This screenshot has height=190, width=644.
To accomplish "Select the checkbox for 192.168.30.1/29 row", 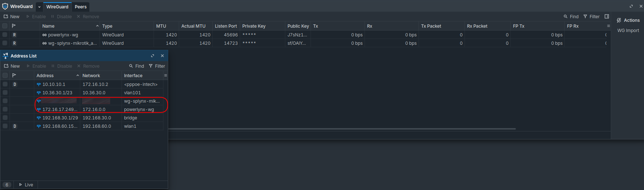I will (5, 118).
